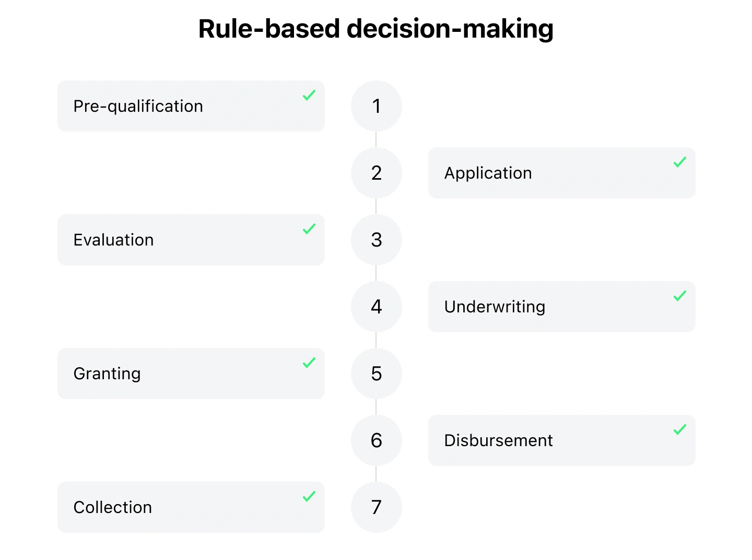
Task: Select step number 4 circle
Action: point(377,307)
